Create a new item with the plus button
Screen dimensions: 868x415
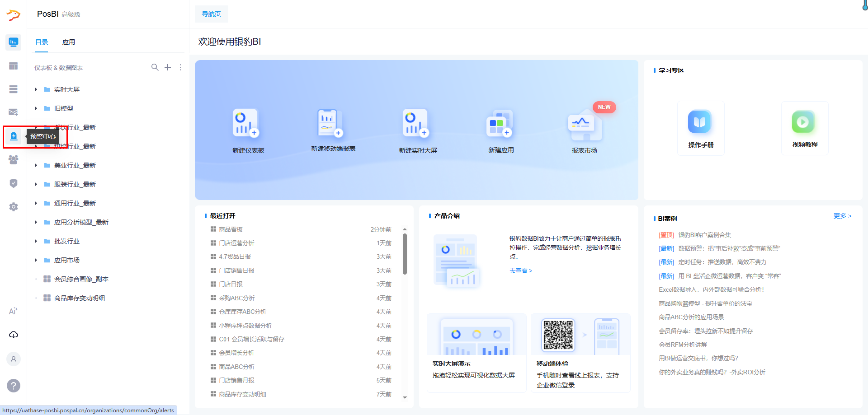coord(168,67)
